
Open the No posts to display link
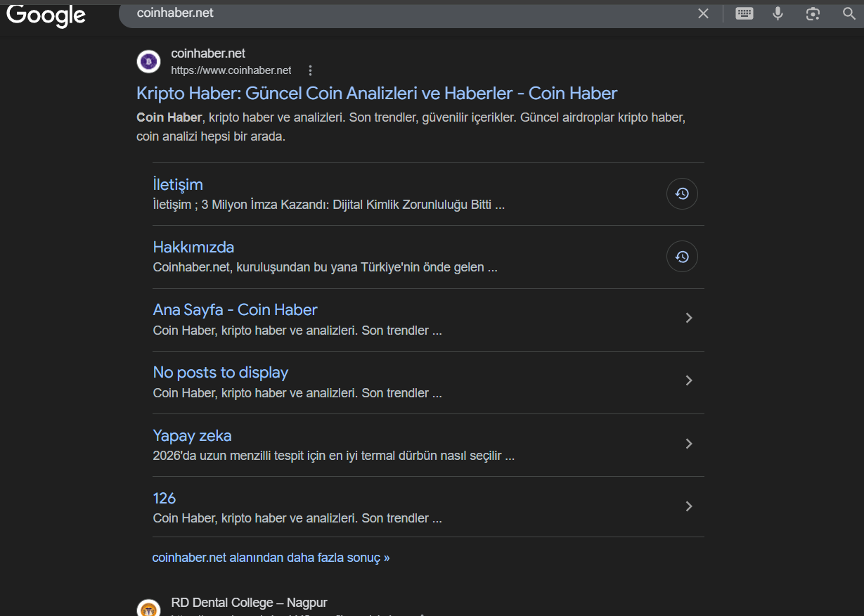pos(221,372)
